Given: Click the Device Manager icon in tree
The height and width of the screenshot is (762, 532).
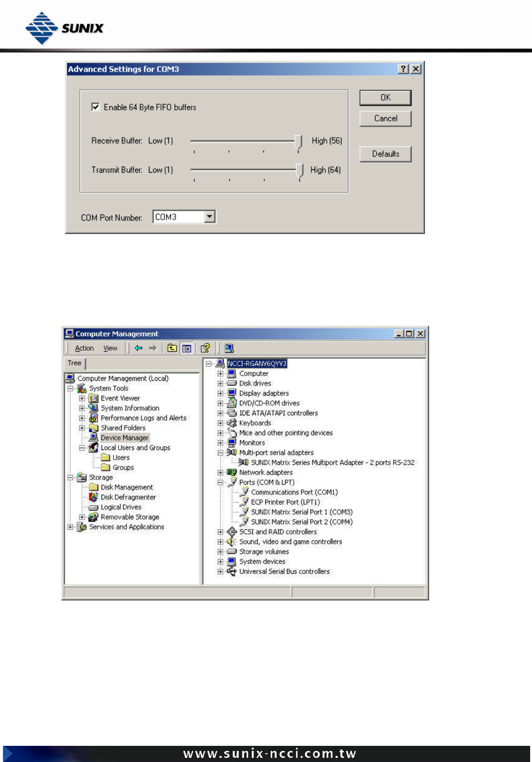Looking at the screenshot, I should coord(94,438).
